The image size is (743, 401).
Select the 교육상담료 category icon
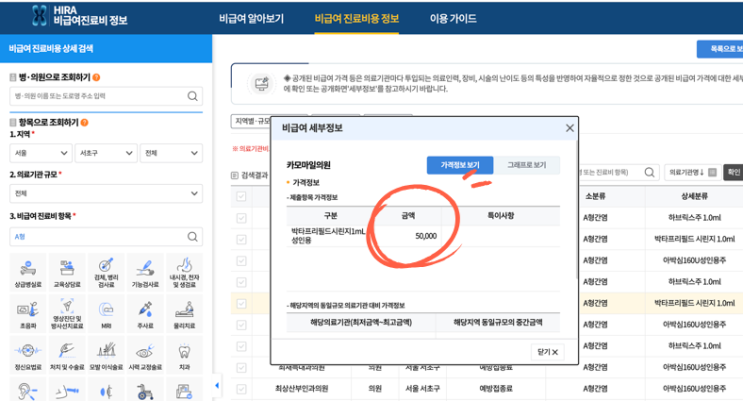(x=67, y=272)
